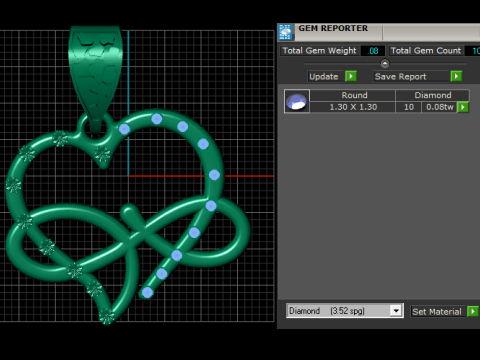Select the topmost blue gem on the heart
The height and width of the screenshot is (360, 480).
(157, 119)
